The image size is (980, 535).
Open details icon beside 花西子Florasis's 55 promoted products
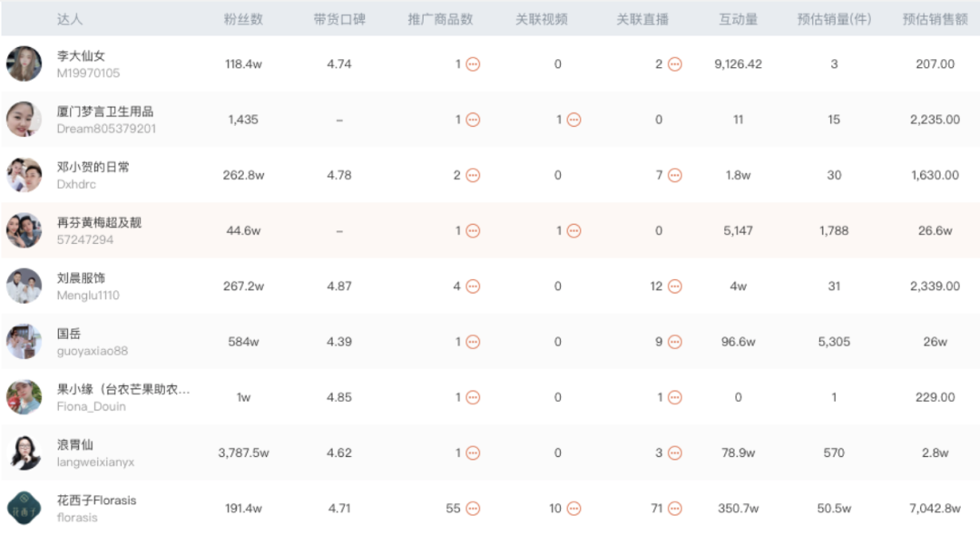tap(473, 509)
